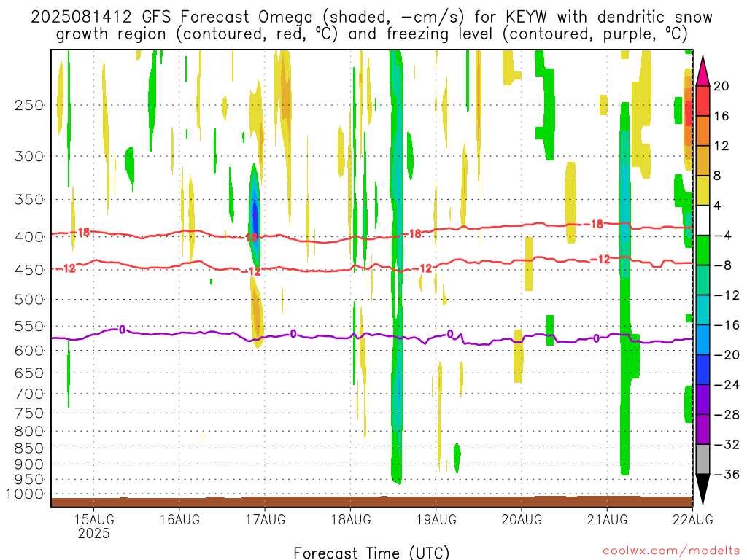
Task: Click the 750 pressure level label
Action: pos(29,413)
